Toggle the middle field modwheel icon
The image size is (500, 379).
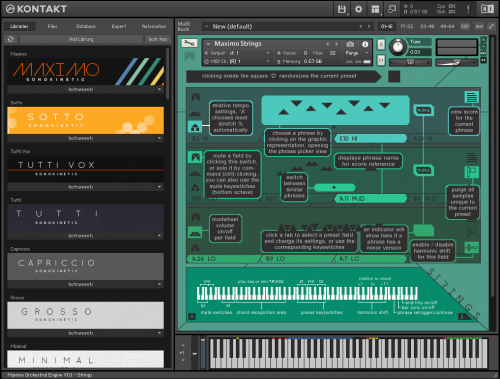195,174
